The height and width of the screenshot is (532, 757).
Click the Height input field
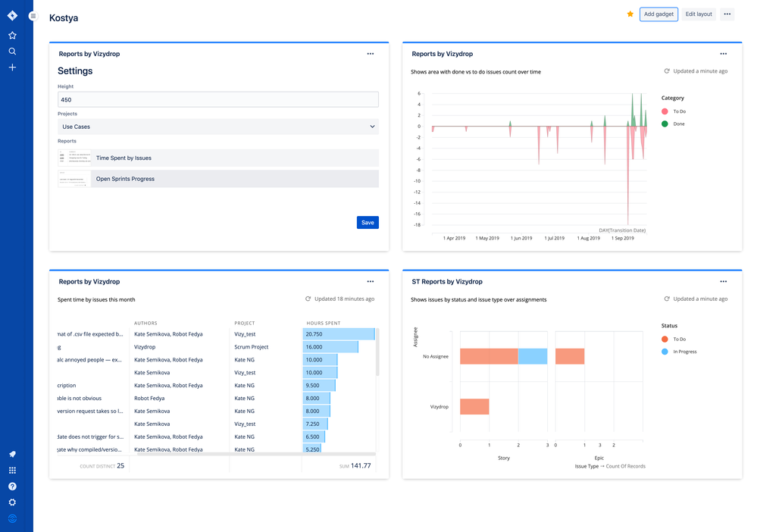(218, 100)
